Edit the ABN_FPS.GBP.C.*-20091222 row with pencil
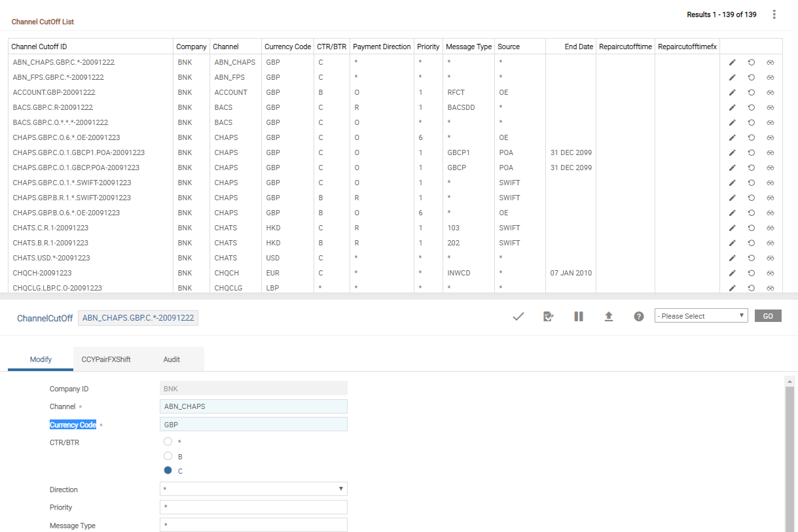Screen dimensions: 798x532 pyautogui.click(x=733, y=77)
